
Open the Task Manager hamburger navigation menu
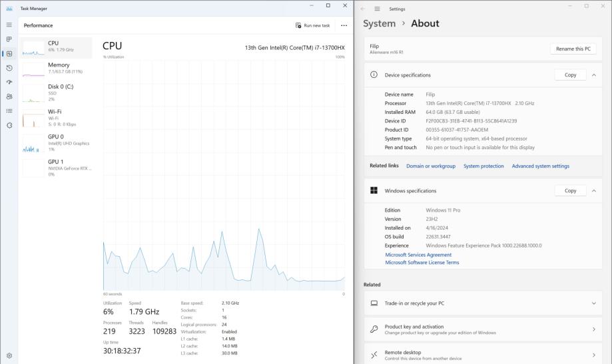9,25
